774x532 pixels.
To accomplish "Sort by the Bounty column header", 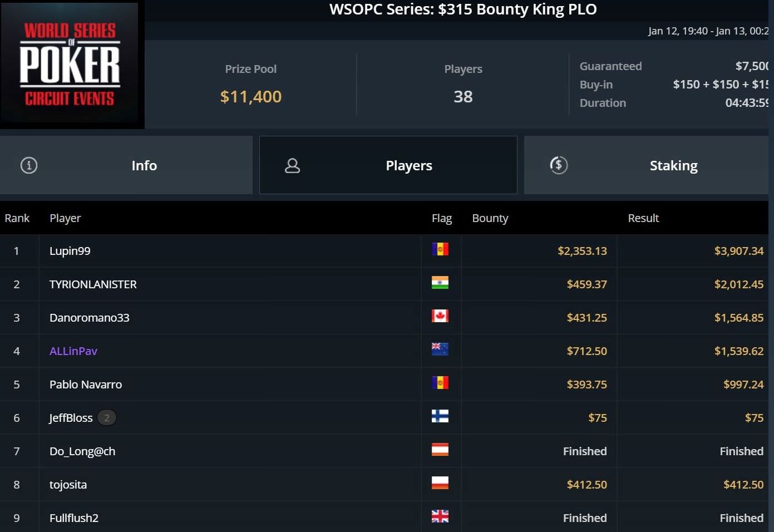I will point(490,218).
